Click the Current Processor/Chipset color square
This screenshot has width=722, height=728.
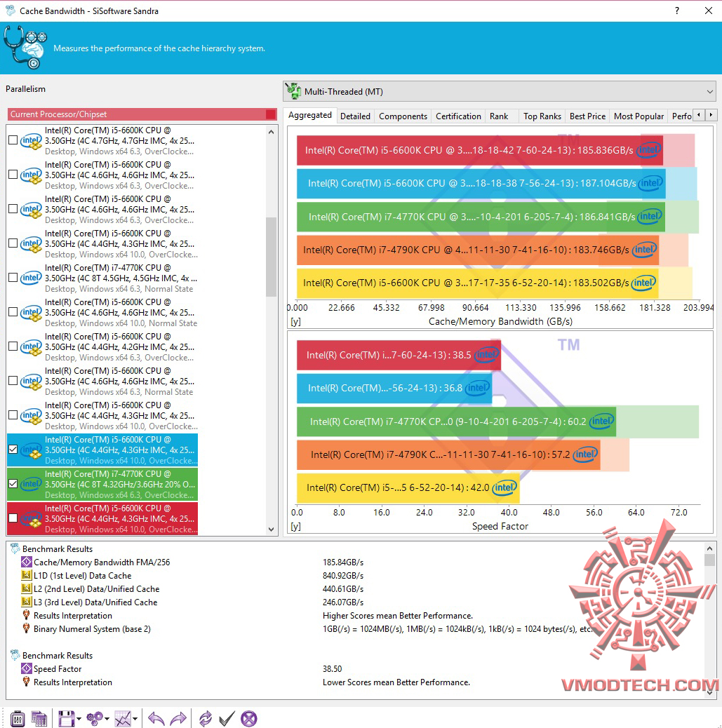point(270,114)
